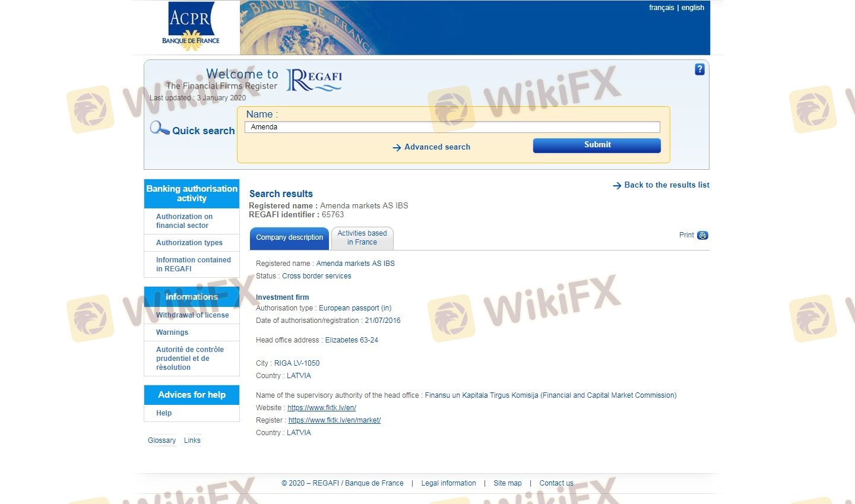The height and width of the screenshot is (504, 855).
Task: Open the Glossary link
Action: 161,440
